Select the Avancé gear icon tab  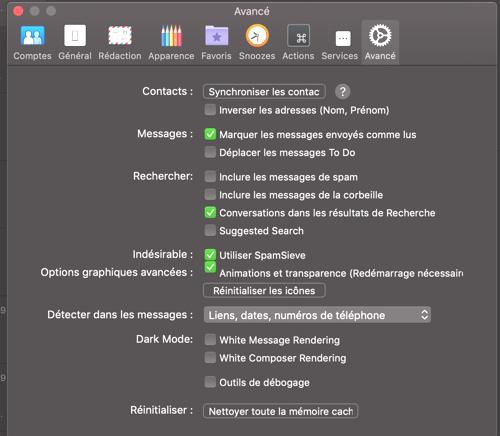tap(380, 43)
